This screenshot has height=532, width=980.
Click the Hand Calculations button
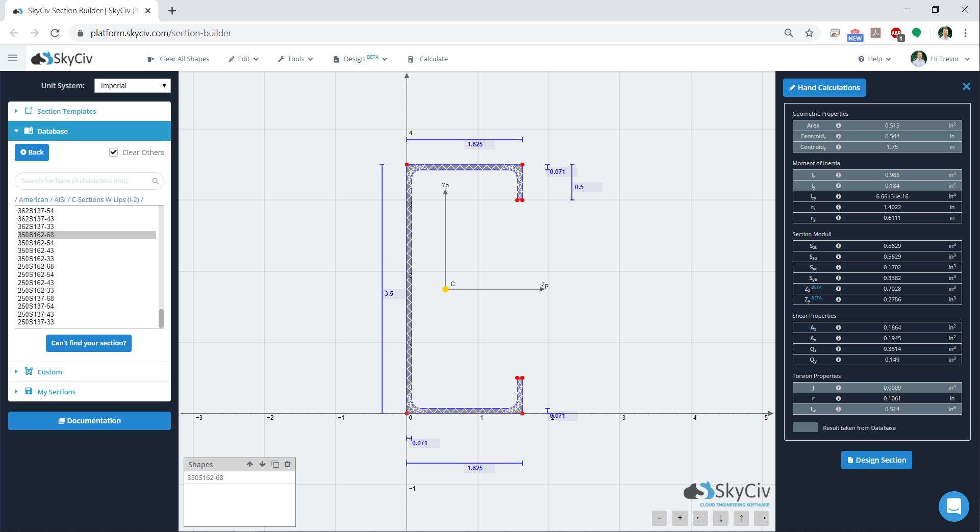click(824, 88)
